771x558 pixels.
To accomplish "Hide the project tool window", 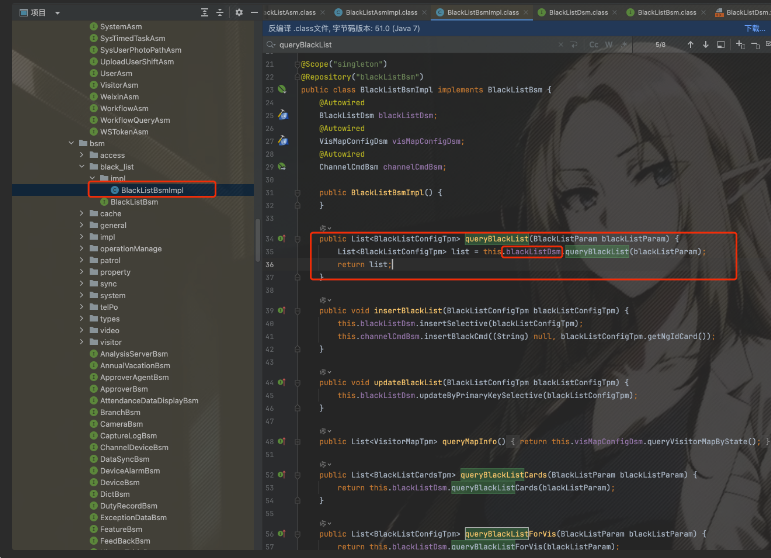I will [254, 13].
